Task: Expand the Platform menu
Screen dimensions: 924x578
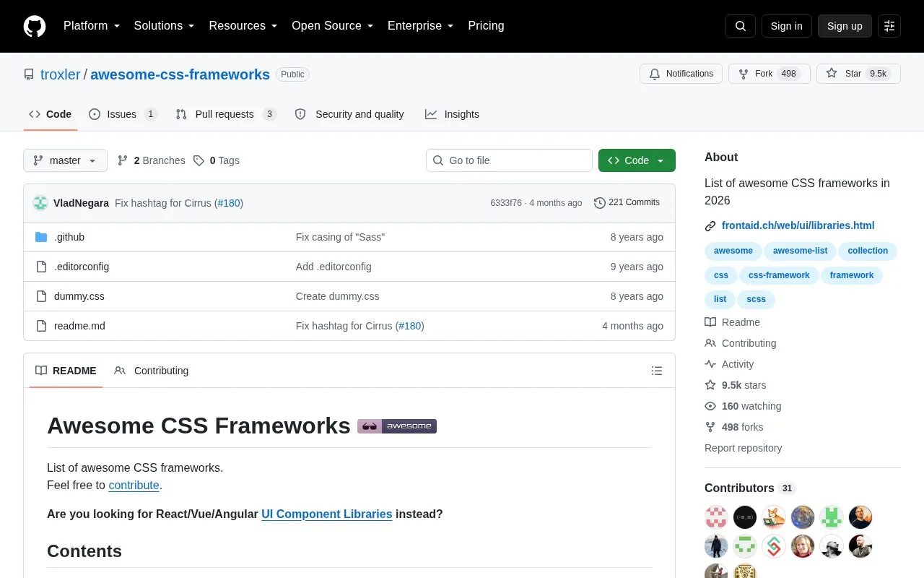Action: pos(92,26)
